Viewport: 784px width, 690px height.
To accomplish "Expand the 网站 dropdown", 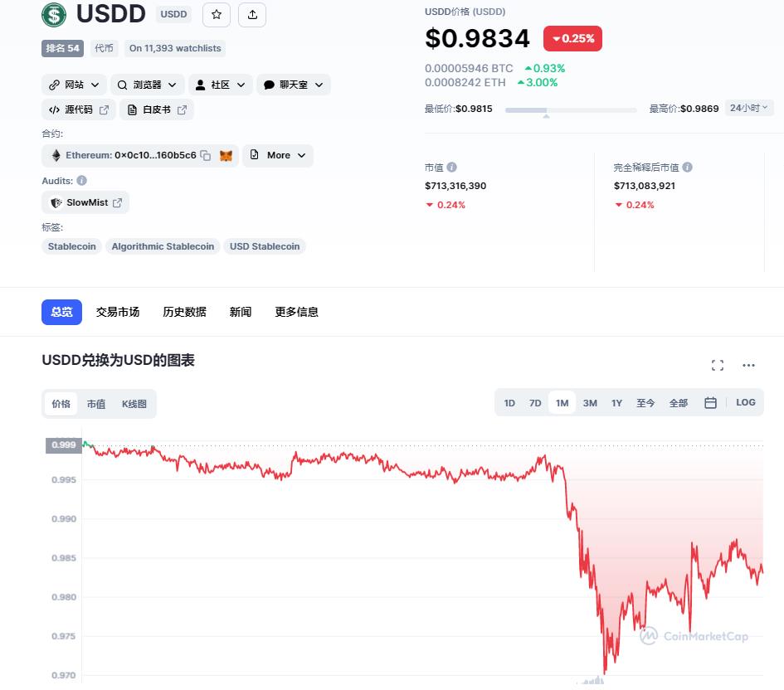I will 74,85.
